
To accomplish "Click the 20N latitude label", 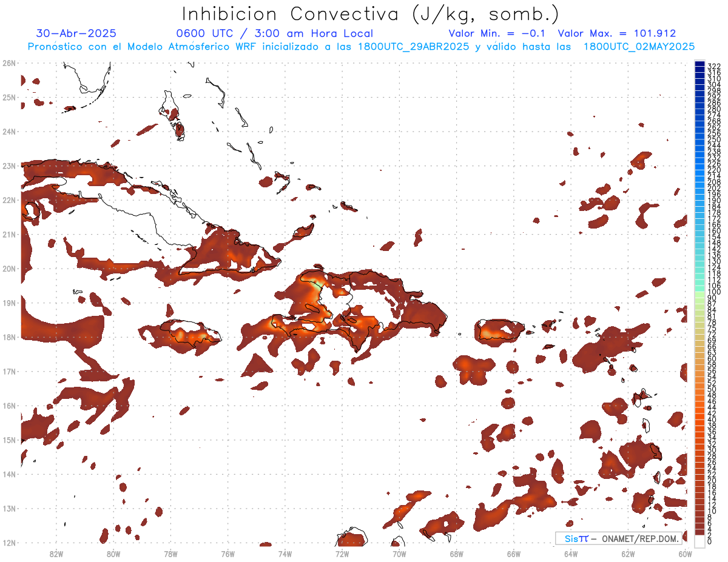I will (x=9, y=269).
